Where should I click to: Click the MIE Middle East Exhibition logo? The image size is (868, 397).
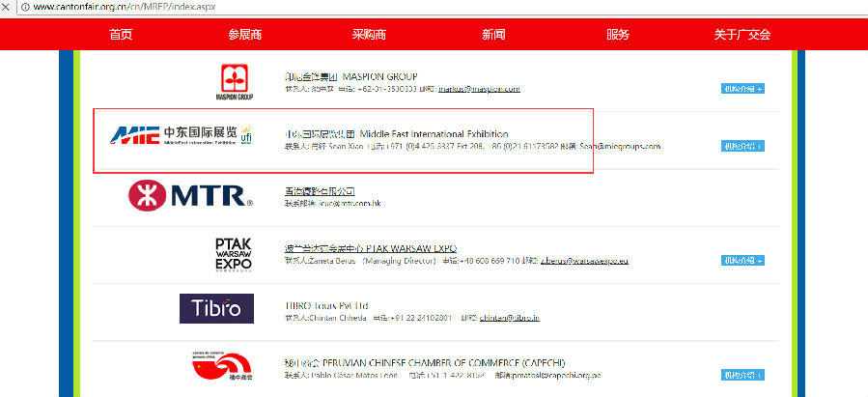tap(180, 135)
